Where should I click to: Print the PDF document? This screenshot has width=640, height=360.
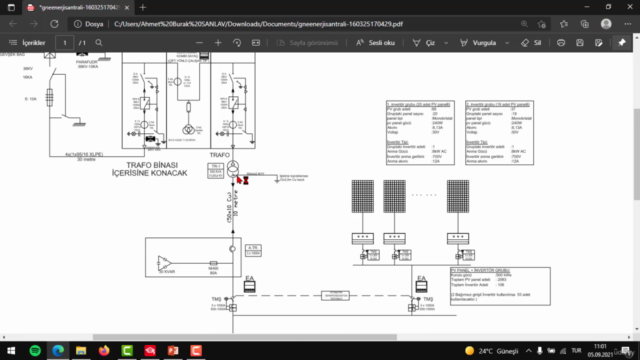coord(561,42)
